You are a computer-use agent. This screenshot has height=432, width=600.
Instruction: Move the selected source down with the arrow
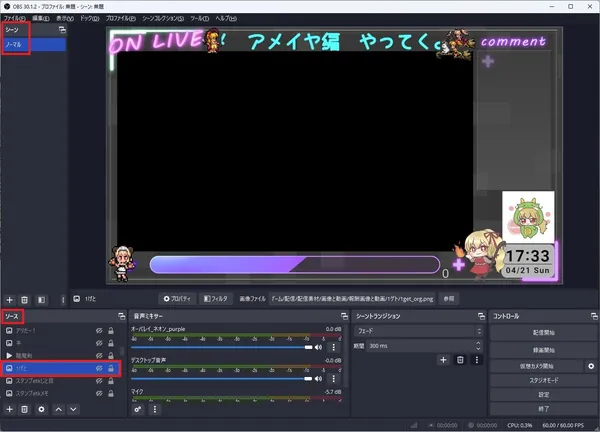pyautogui.click(x=72, y=409)
